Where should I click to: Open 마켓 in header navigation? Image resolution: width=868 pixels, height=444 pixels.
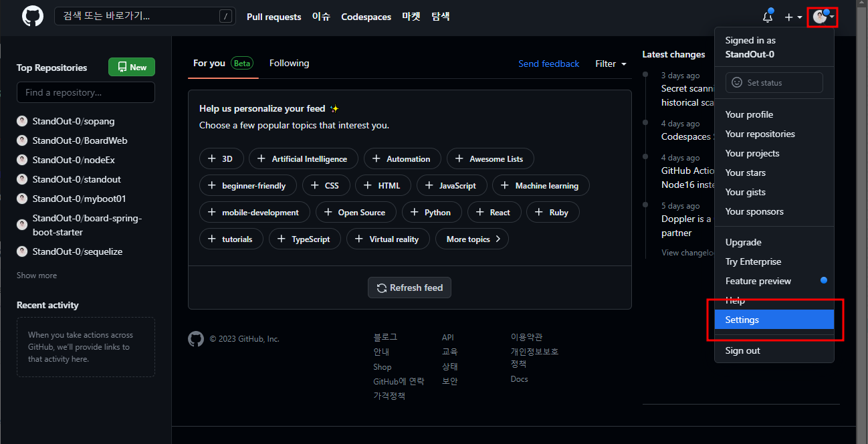pyautogui.click(x=411, y=17)
